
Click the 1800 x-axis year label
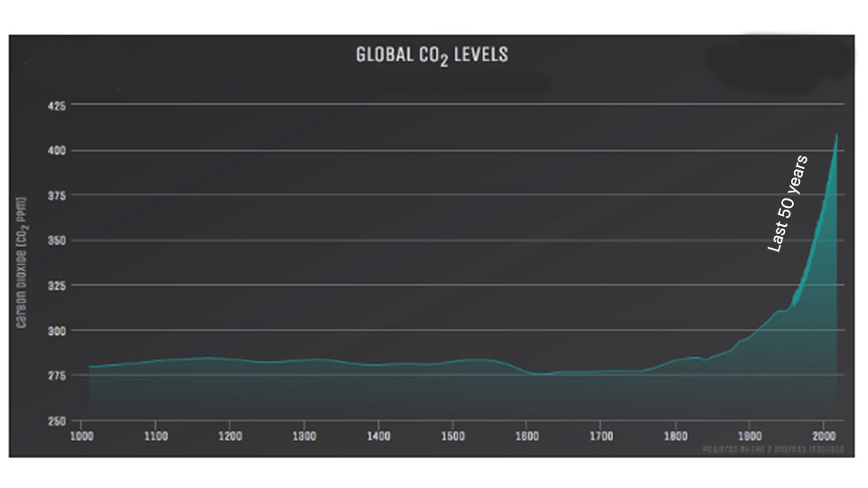tap(675, 436)
